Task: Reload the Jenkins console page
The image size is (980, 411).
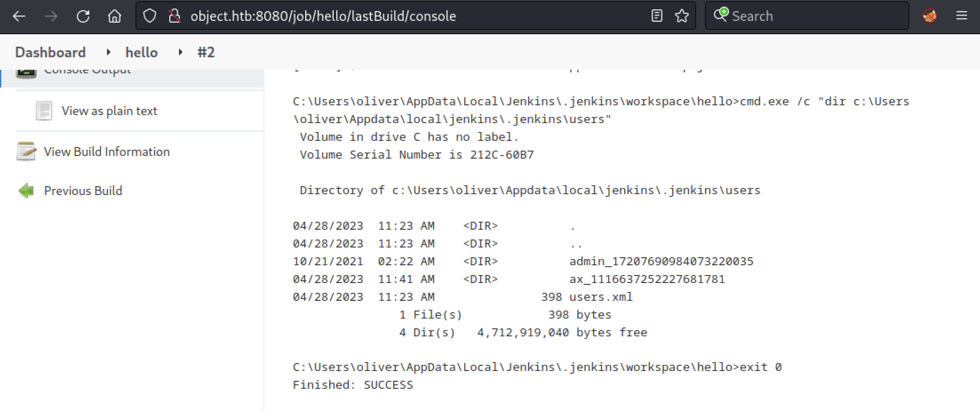Action: click(x=83, y=16)
